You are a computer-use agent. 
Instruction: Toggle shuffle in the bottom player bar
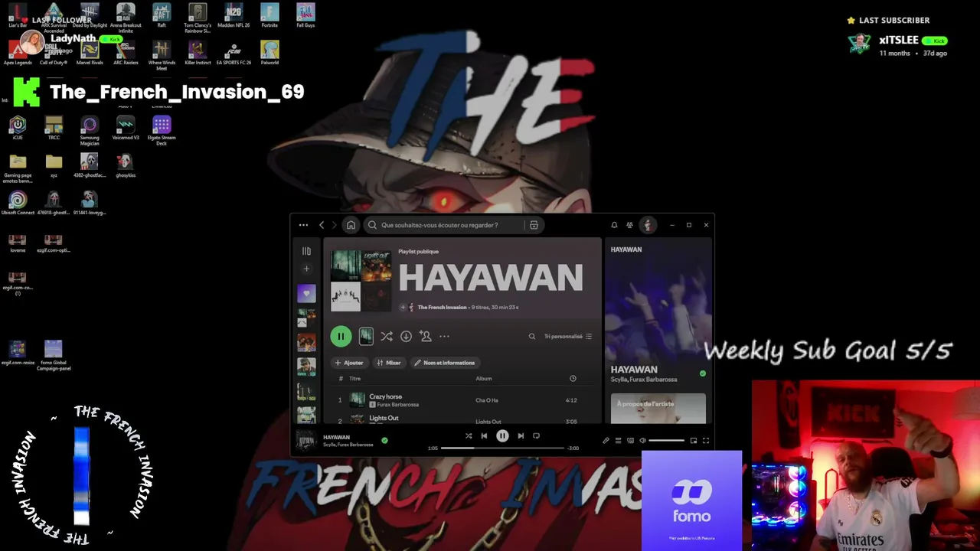[x=469, y=436]
